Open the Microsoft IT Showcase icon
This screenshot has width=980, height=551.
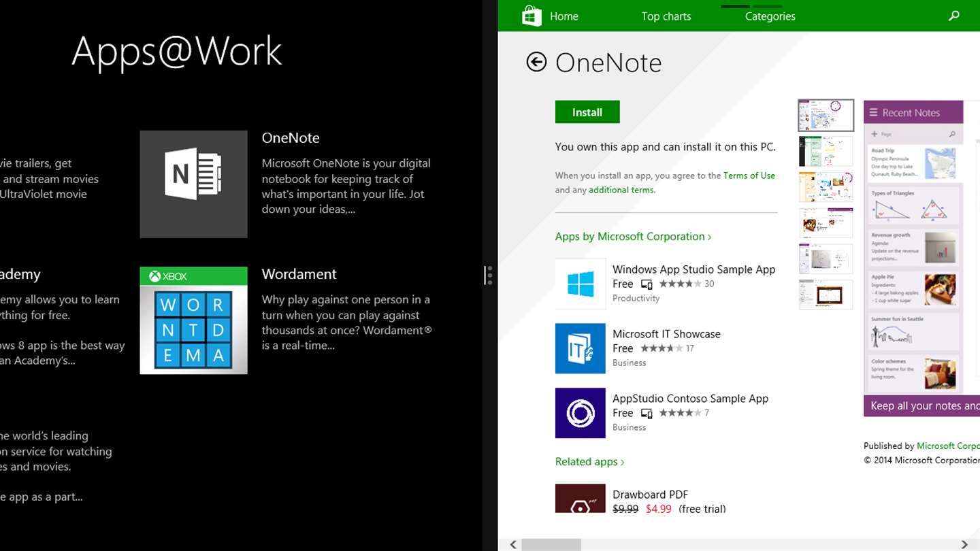click(580, 348)
